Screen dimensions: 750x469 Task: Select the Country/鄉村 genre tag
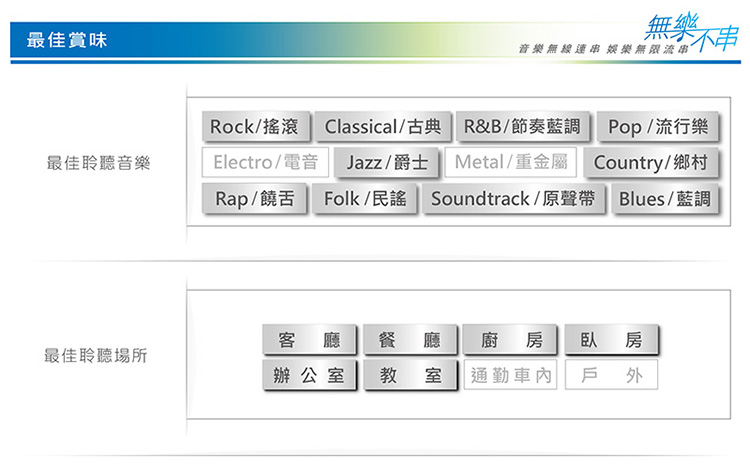click(651, 162)
